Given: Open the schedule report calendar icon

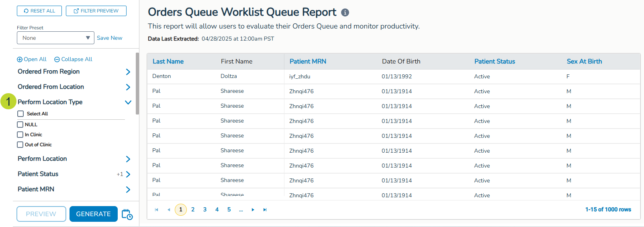Looking at the screenshot, I should (127, 214).
